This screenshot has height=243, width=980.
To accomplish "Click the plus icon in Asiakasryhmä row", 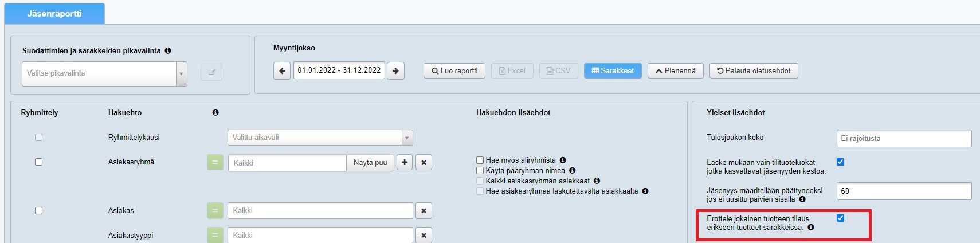I will [x=405, y=163].
